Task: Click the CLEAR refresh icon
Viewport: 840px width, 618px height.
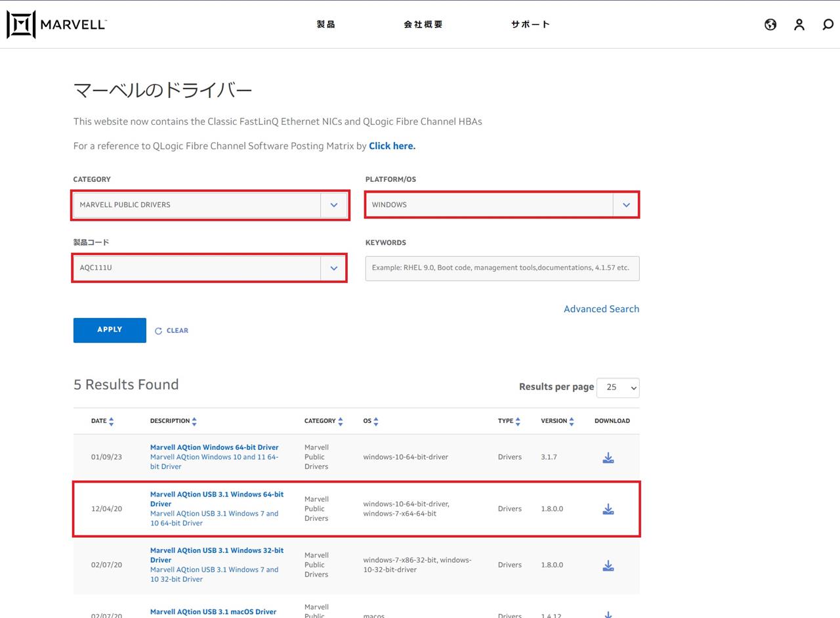Action: (x=158, y=330)
